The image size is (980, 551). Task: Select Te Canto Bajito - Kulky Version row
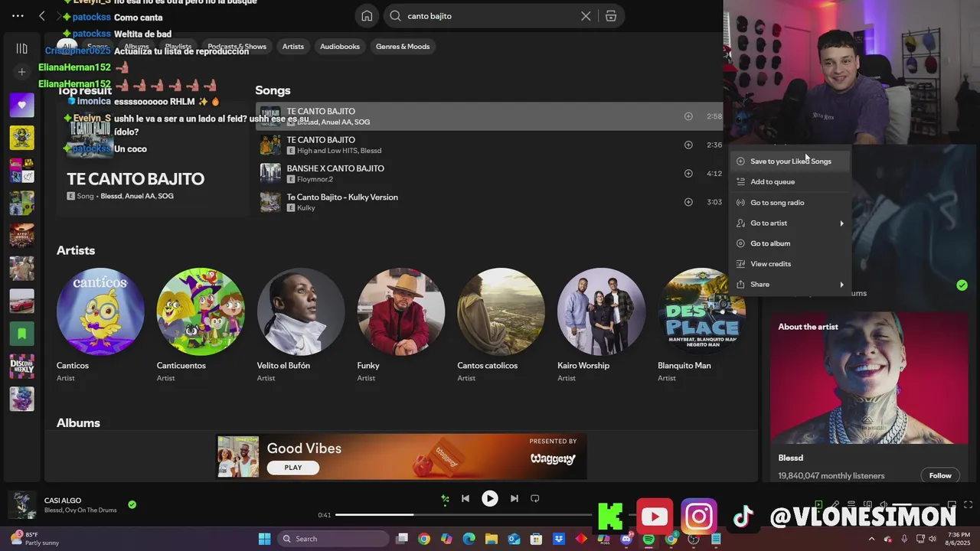(490, 202)
